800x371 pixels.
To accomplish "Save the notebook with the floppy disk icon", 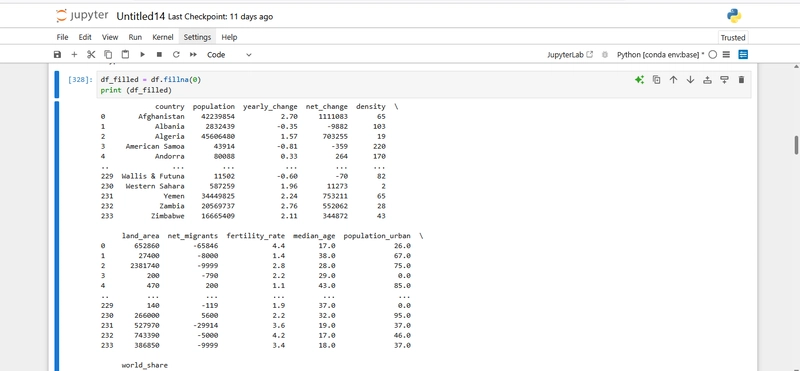I will (x=57, y=55).
